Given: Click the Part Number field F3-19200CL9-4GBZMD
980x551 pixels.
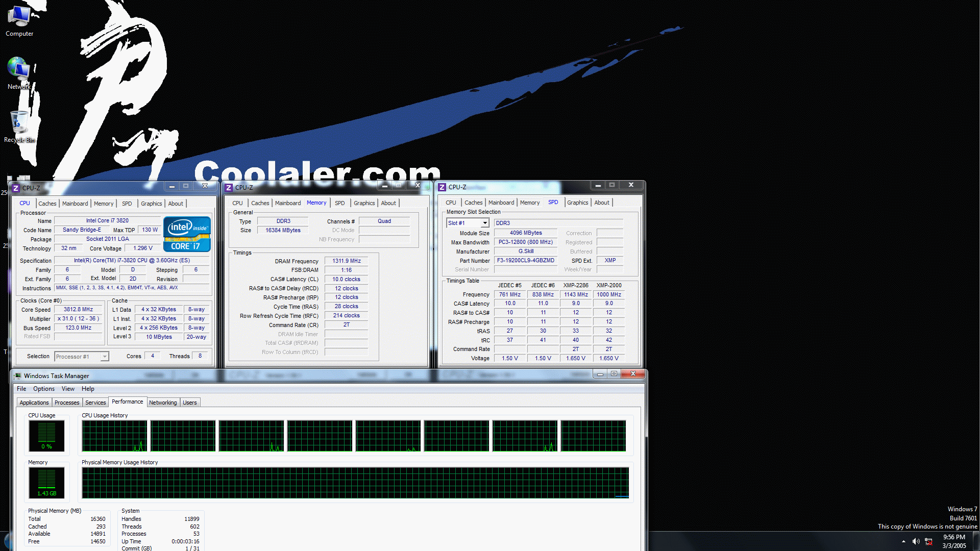Looking at the screenshot, I should [x=526, y=261].
